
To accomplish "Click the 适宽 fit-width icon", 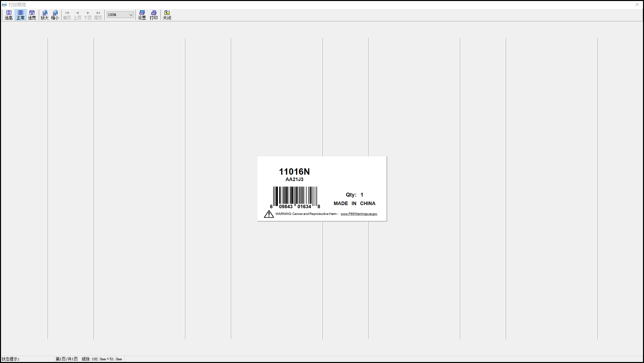I will click(x=32, y=15).
